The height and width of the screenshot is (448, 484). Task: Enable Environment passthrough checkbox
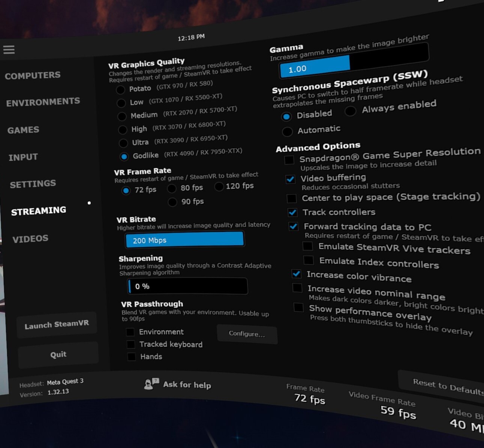tap(130, 332)
